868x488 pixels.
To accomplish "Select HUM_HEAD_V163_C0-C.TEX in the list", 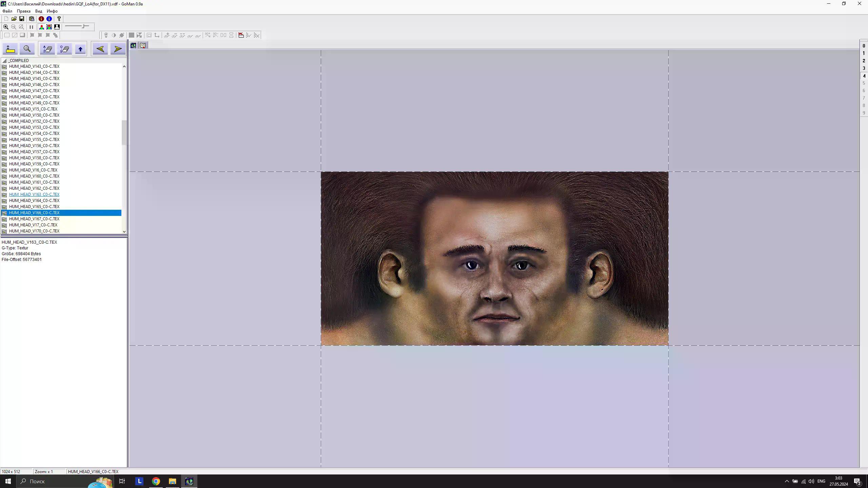I will (34, 195).
